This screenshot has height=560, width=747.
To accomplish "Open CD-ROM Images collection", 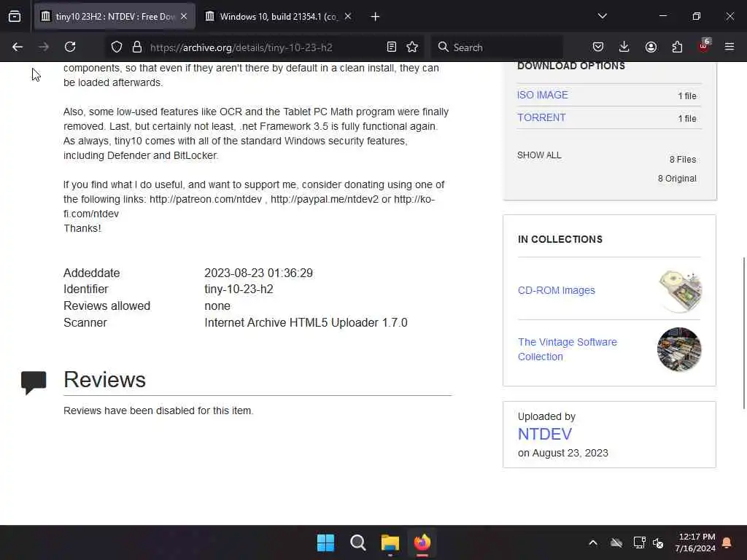I will pyautogui.click(x=557, y=290).
